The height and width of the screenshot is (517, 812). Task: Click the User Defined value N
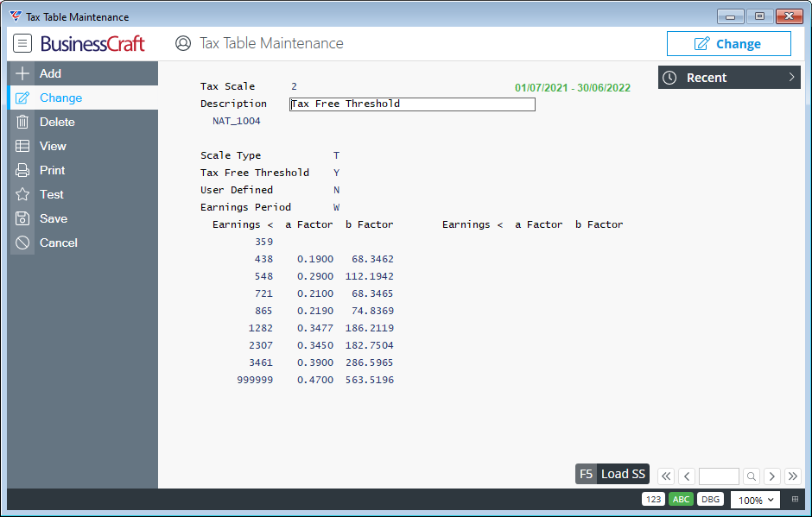(x=337, y=190)
